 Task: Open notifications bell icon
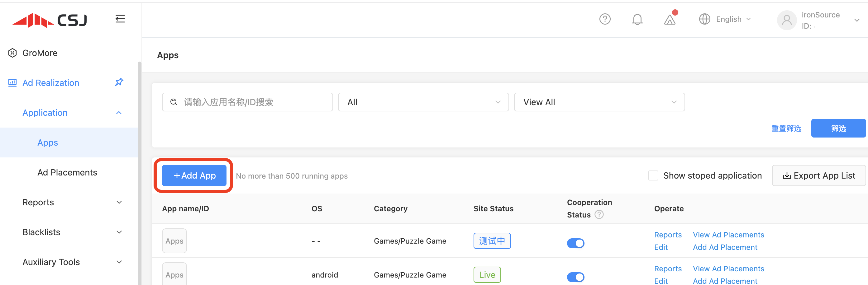coord(637,20)
